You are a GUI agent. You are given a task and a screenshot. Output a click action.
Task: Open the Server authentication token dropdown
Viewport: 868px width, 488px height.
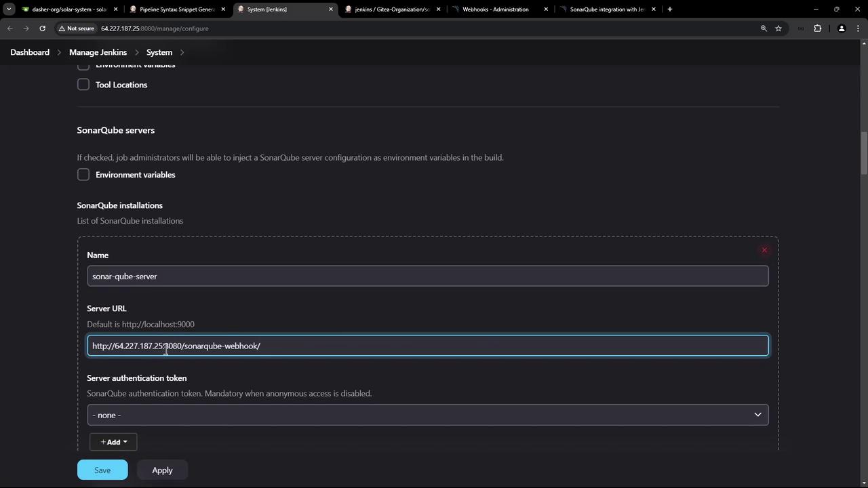[x=427, y=415]
